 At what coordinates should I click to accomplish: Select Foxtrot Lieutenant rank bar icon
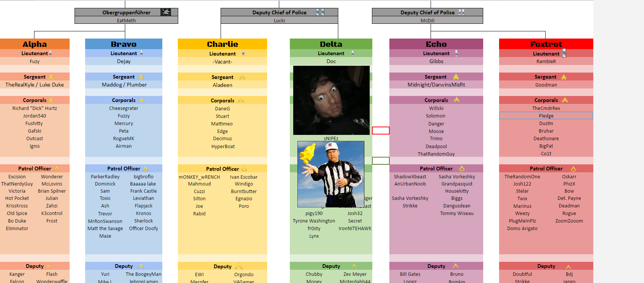click(564, 53)
